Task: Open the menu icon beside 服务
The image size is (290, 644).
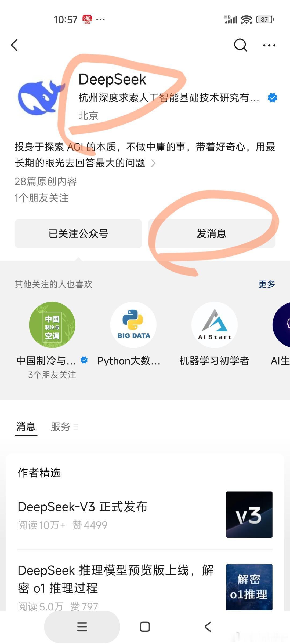Action: (76, 427)
